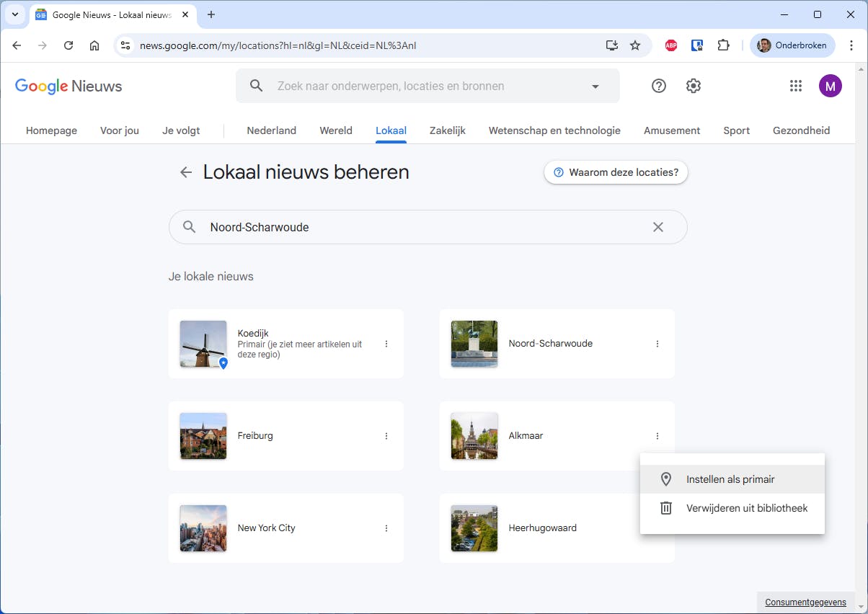Click the help question mark icon
Screen dimensions: 868x614
pos(658,86)
